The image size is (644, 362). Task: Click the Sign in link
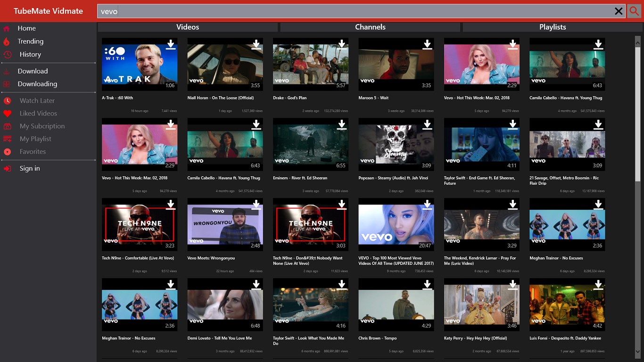coord(30,169)
